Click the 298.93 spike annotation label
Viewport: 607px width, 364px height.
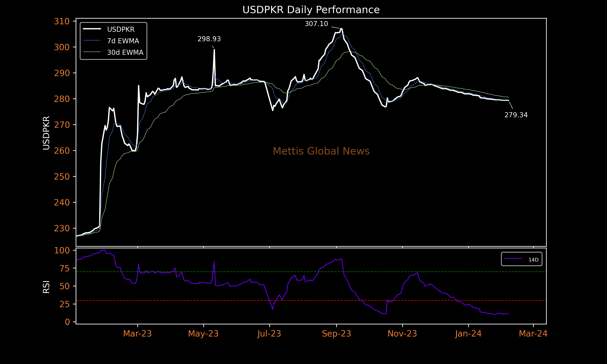209,39
